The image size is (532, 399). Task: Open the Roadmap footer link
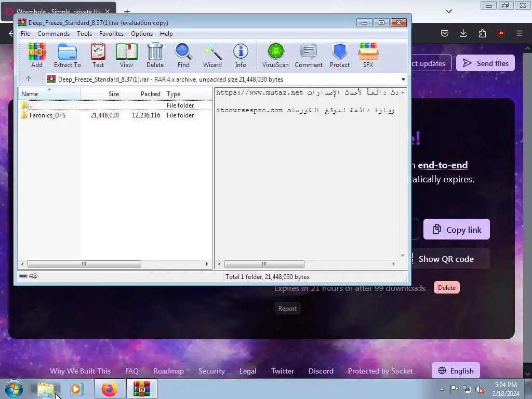pyautogui.click(x=168, y=371)
